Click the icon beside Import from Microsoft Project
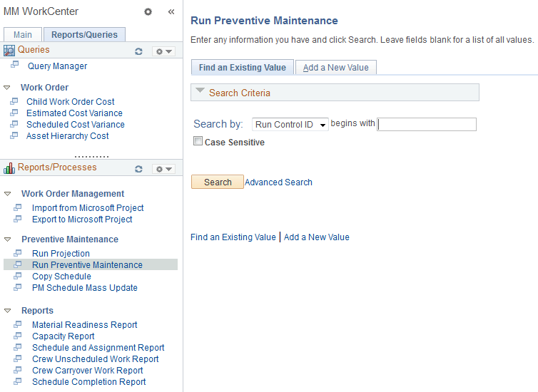The image size is (538, 392). (18, 207)
